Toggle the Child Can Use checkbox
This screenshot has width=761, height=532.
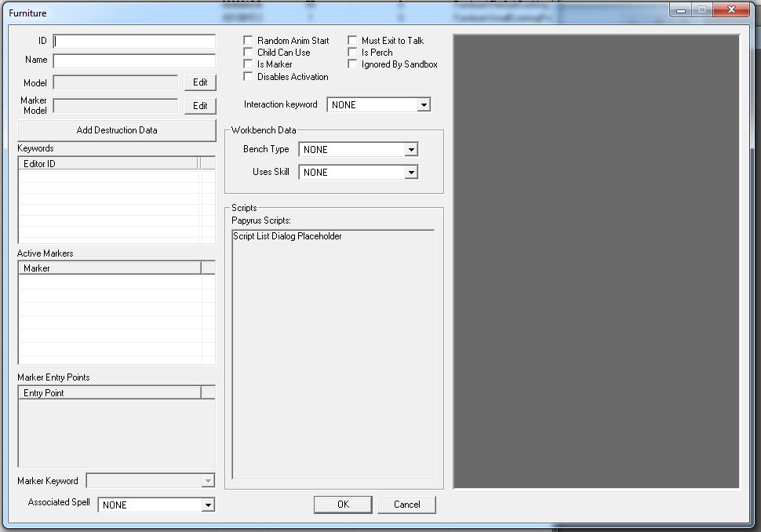(x=249, y=53)
